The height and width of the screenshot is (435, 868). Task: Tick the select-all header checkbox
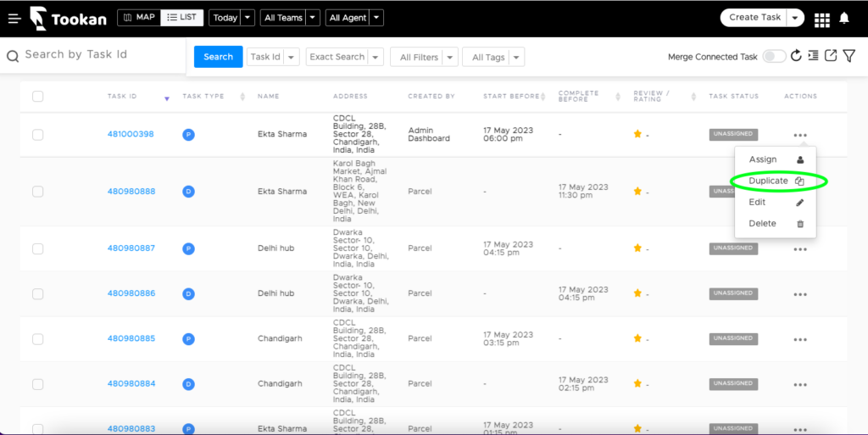(37, 97)
